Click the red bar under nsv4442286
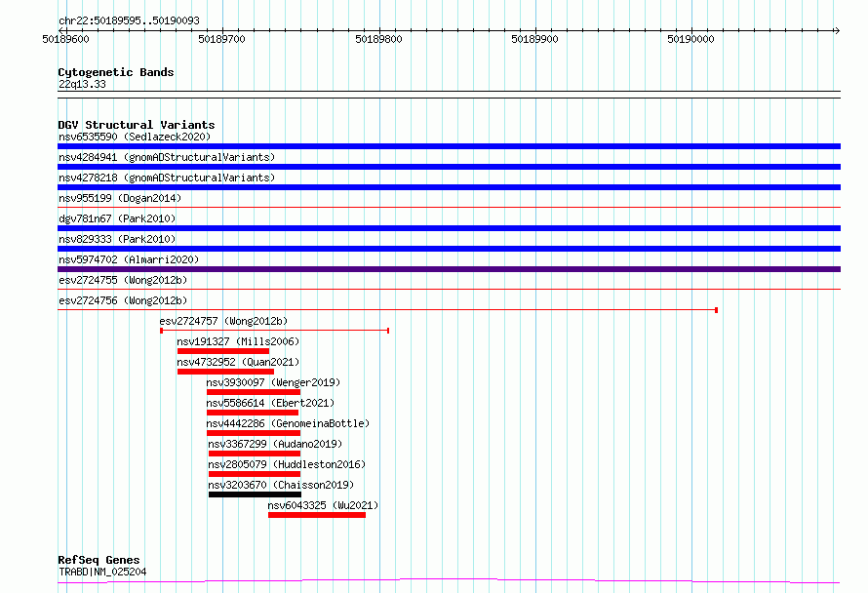Viewport: 868px width, 593px height. click(x=254, y=433)
